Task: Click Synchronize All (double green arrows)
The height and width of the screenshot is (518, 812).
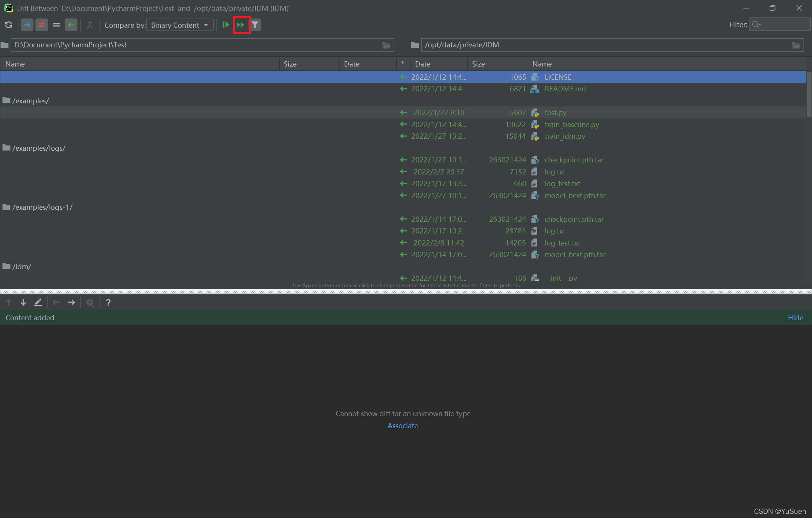Action: (x=241, y=25)
